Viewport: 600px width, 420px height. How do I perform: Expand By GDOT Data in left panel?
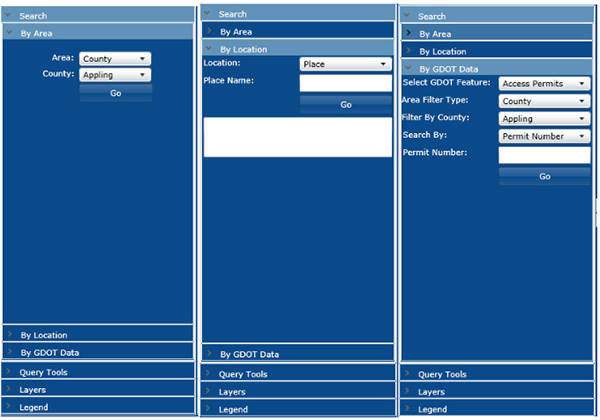click(x=98, y=352)
